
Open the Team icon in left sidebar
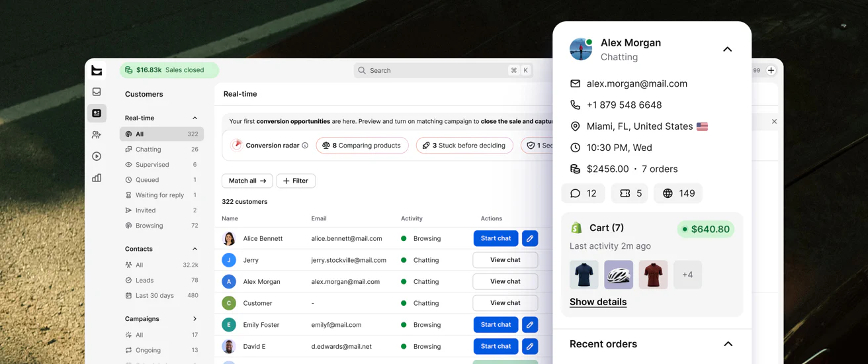pos(97,135)
